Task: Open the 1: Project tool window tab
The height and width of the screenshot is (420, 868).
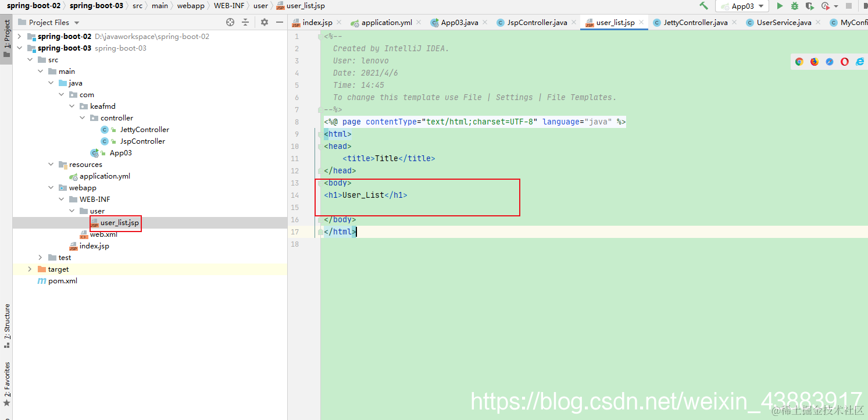Action: click(6, 38)
